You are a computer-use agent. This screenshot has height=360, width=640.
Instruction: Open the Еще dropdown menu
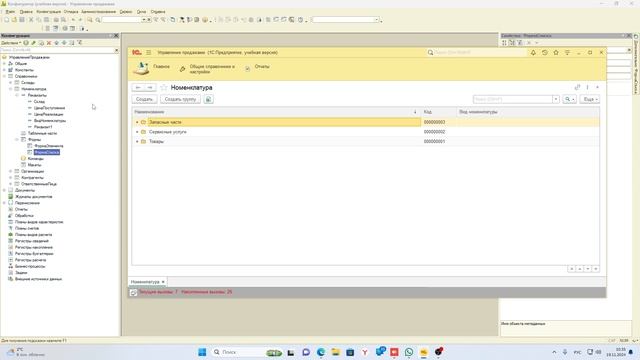[x=589, y=99]
